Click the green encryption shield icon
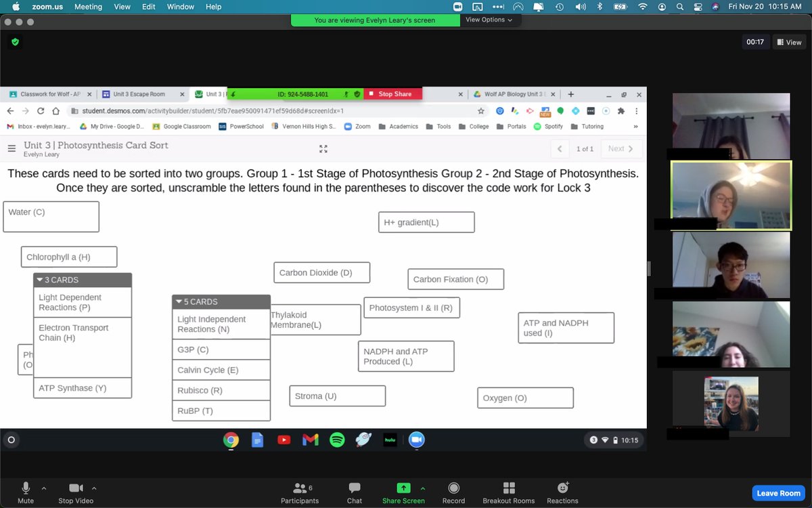 15,42
